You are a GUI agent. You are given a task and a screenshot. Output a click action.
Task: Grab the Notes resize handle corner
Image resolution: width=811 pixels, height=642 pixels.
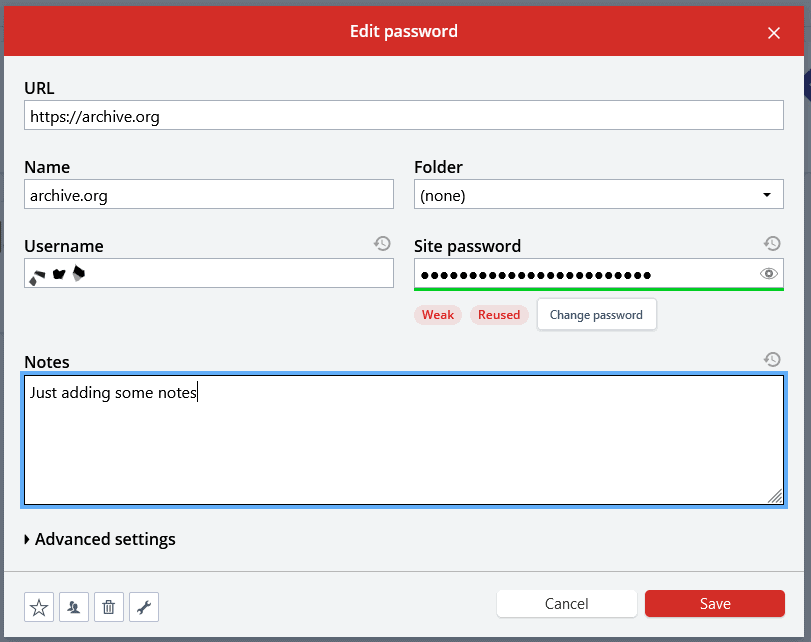click(x=775, y=496)
